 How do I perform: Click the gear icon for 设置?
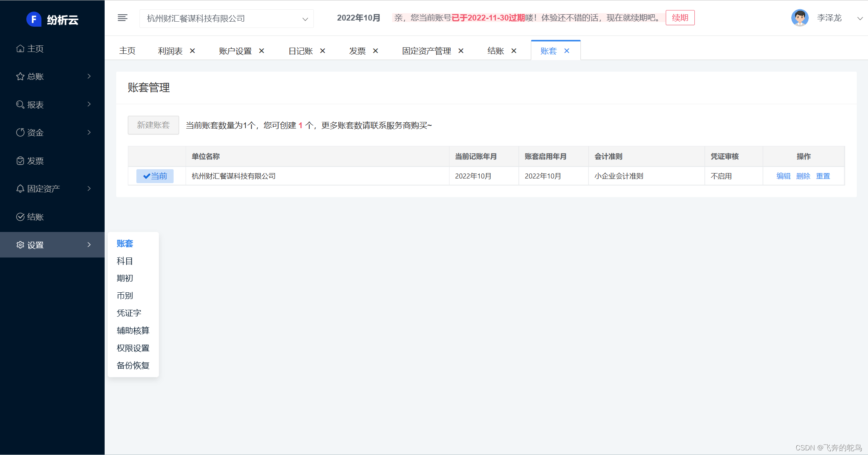pyautogui.click(x=20, y=245)
